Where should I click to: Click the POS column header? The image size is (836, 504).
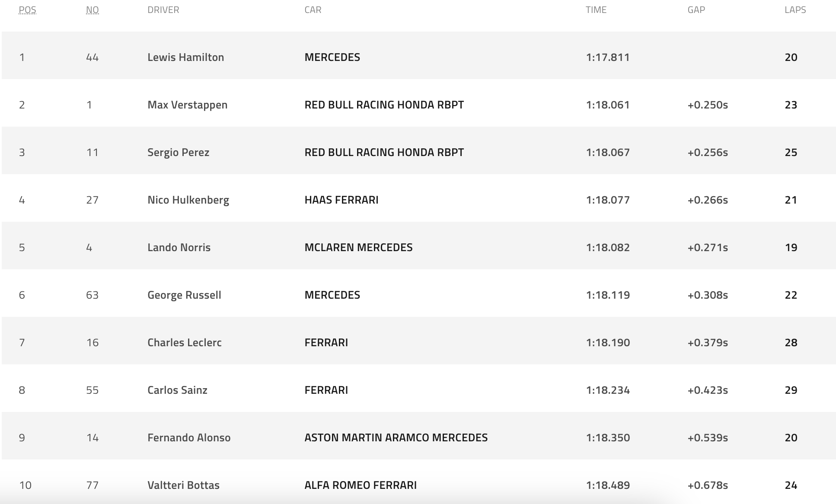tap(27, 10)
